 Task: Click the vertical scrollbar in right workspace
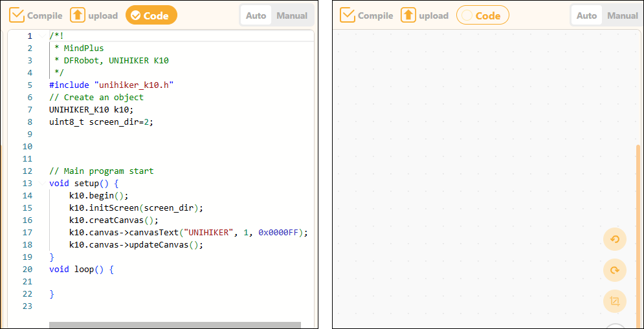[x=638, y=236]
